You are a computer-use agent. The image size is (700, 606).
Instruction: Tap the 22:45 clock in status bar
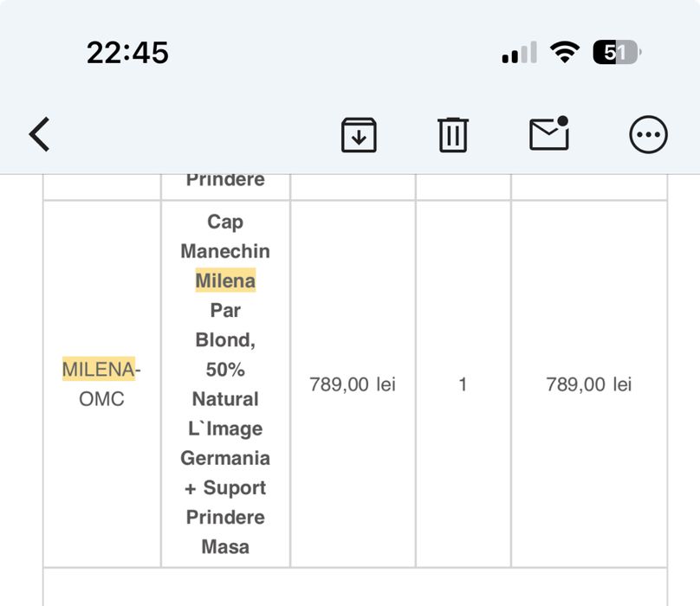pos(127,53)
